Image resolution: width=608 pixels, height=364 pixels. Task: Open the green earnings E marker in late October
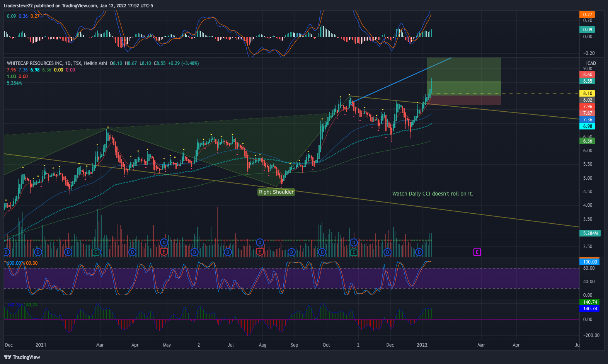(x=354, y=252)
